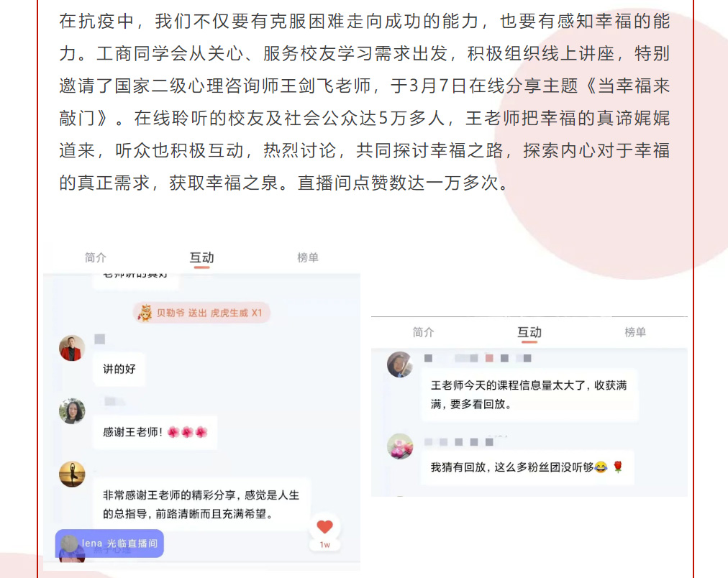Open the 简介 tab in left screenshot
The height and width of the screenshot is (578, 728).
coord(96,257)
